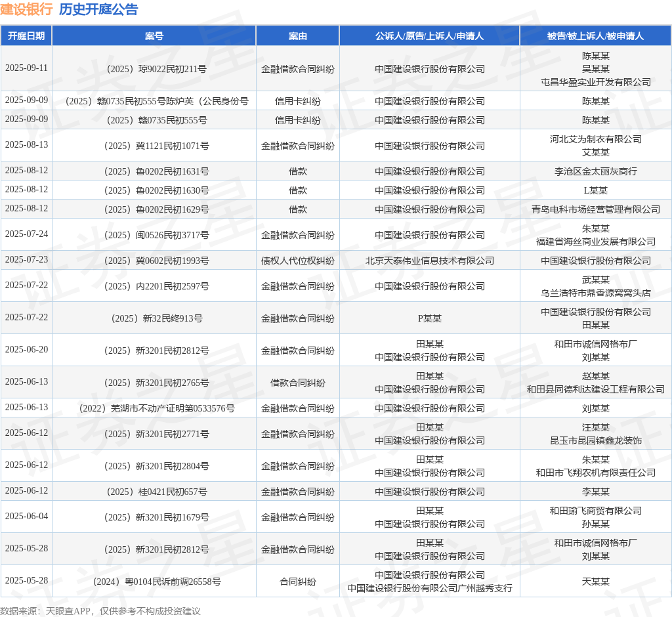Select case number (2025)内2201民初2597号
Viewport: 672px width, 617px height.
pyautogui.click(x=156, y=286)
